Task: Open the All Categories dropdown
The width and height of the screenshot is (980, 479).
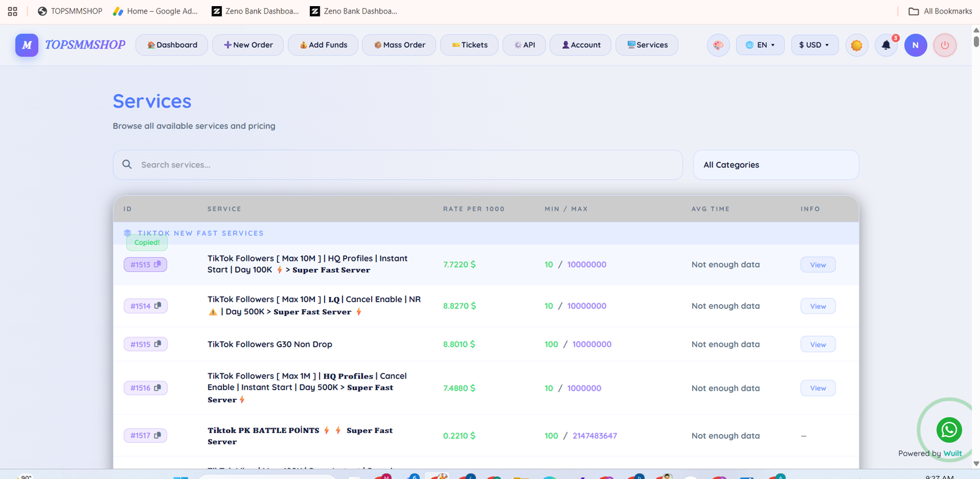Action: 776,165
